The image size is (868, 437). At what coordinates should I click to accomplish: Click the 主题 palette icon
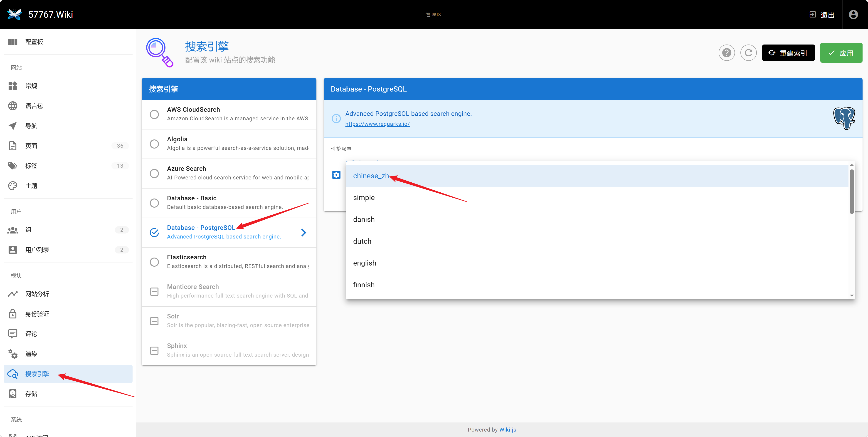tap(12, 186)
